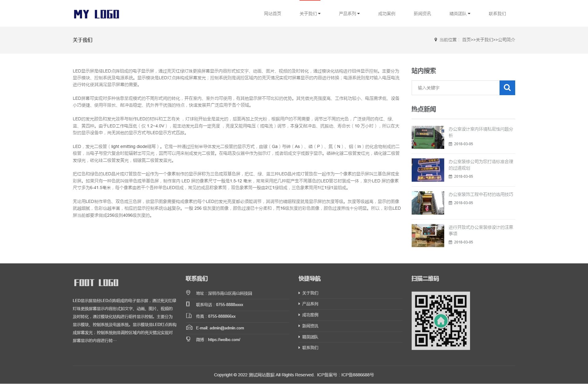Click the Weibo icon in footer contacts
The width and height of the screenshot is (588, 384).
click(188, 339)
